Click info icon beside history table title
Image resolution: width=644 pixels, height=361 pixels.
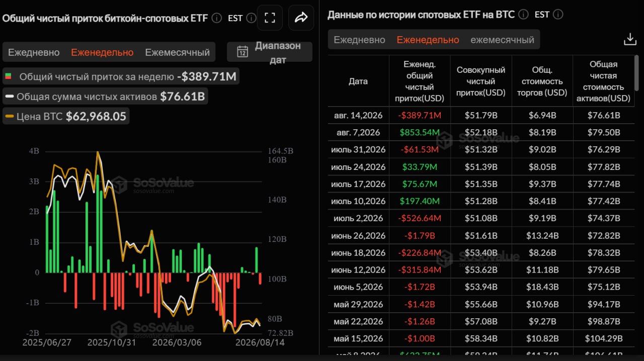523,14
